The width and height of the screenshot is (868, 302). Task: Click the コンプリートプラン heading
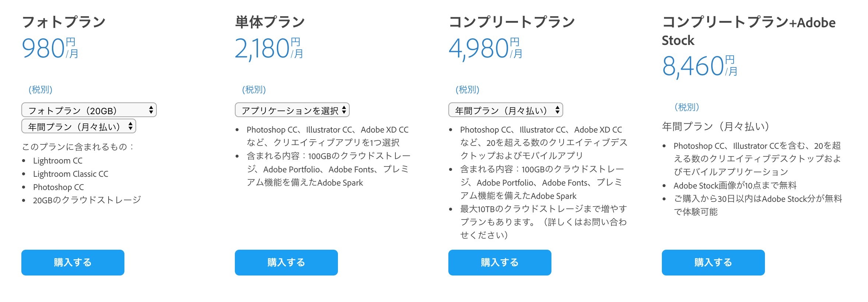(x=512, y=22)
